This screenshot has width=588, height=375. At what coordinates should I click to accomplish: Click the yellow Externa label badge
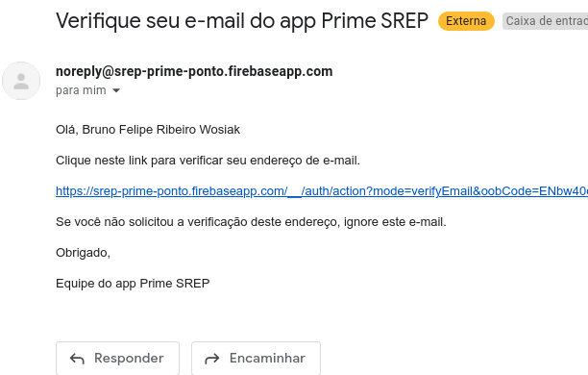pos(466,21)
